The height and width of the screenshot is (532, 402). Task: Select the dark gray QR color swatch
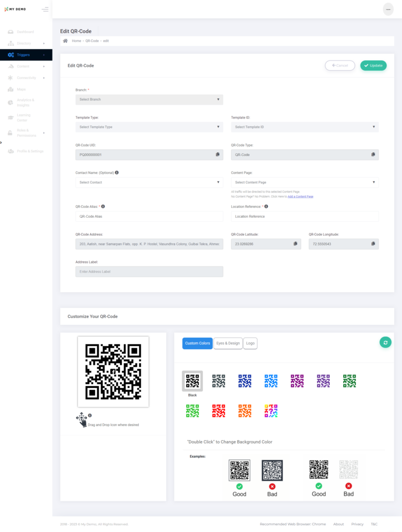pos(218,381)
